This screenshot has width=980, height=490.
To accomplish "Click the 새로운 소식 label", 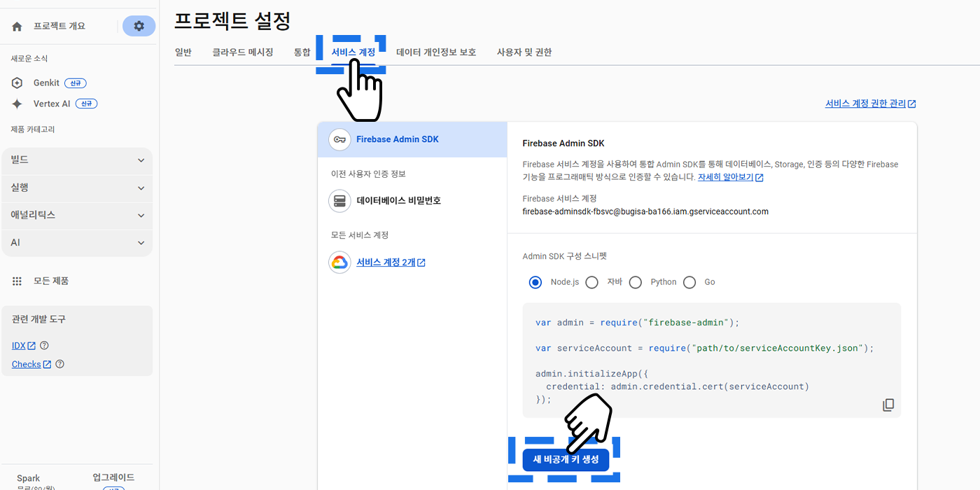I will [29, 59].
